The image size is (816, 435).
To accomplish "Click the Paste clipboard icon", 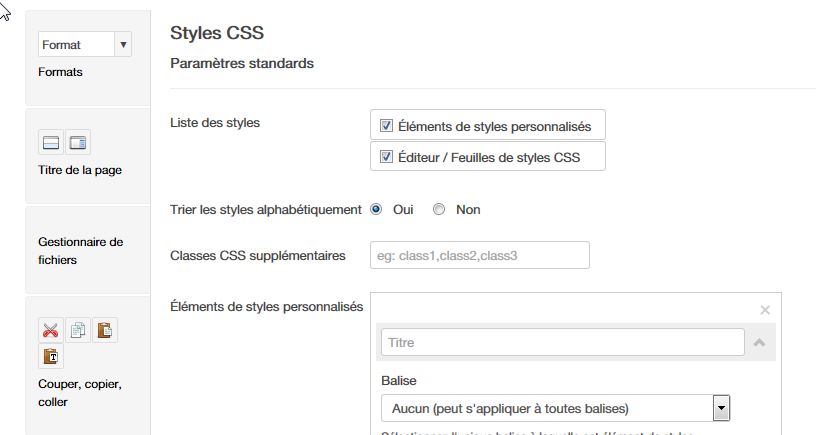I will (x=105, y=330).
